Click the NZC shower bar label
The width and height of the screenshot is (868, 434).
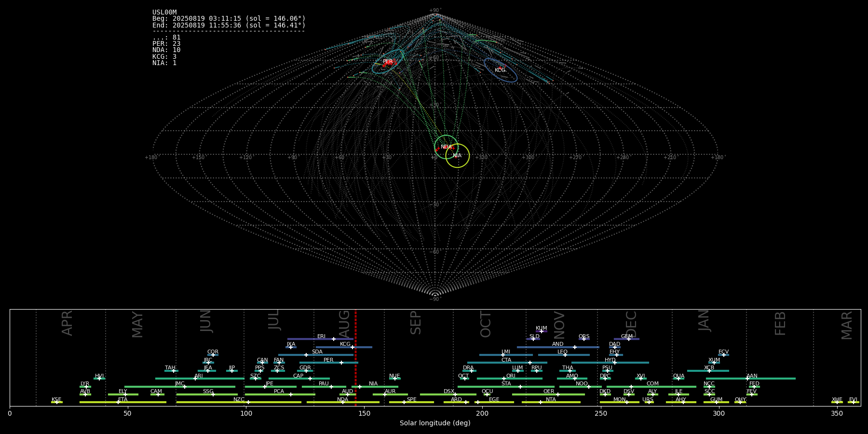239,400
